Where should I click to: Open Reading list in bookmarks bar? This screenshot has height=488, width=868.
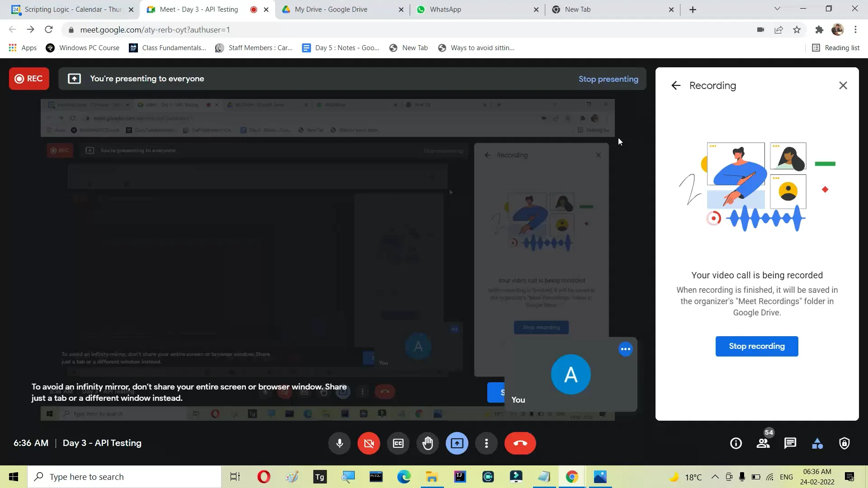pyautogui.click(x=836, y=48)
